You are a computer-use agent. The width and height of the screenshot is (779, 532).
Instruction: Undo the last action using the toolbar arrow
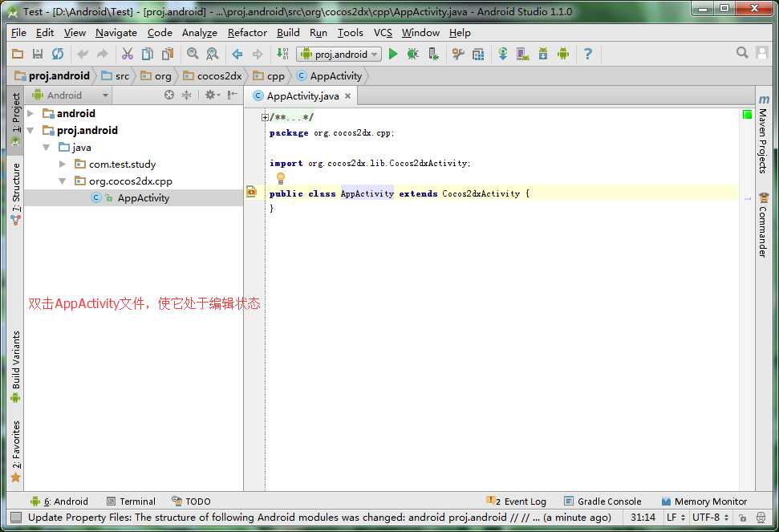point(83,54)
